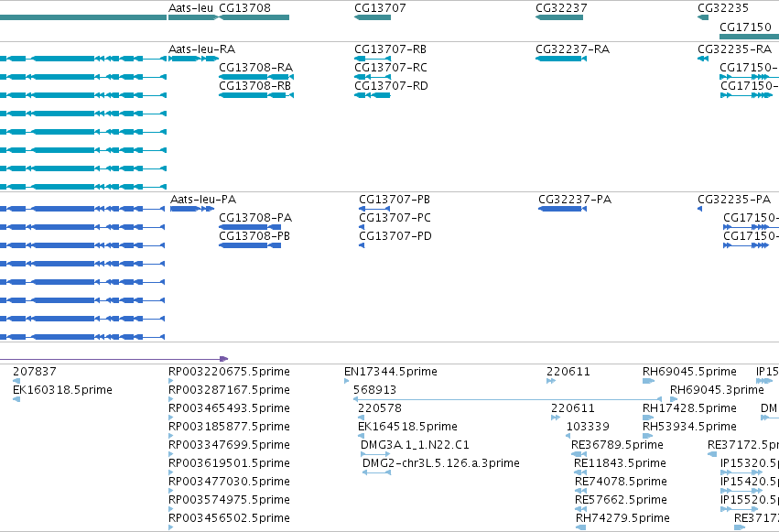Click RP003287167.5prime EST label
The height and width of the screenshot is (532, 779).
[229, 390]
